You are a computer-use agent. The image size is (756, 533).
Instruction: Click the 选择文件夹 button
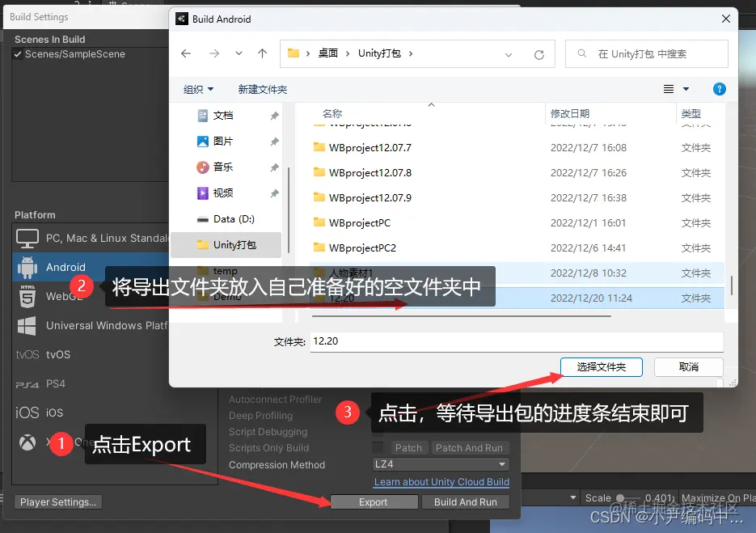point(602,367)
